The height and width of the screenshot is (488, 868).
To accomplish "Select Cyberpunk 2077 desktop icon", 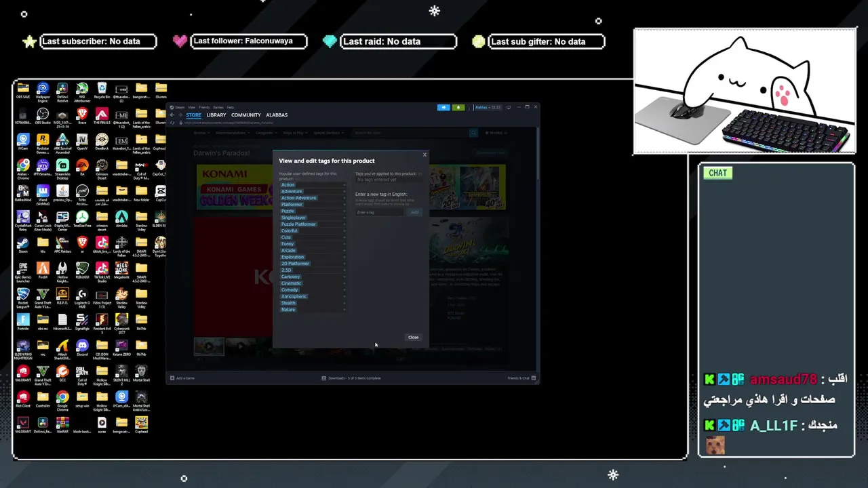I will pos(121,324).
